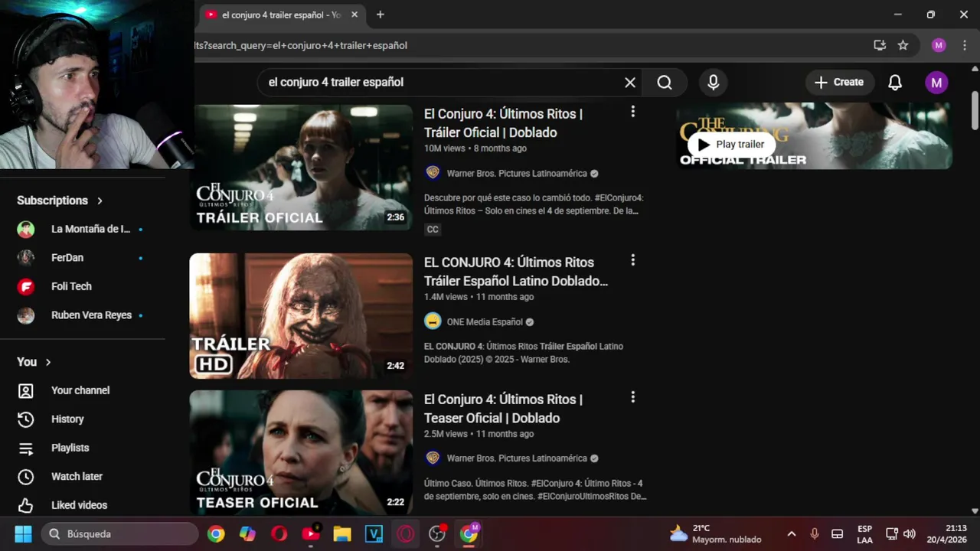Open the weather widget 21°C
Image resolution: width=980 pixels, height=551 pixels.
pyautogui.click(x=716, y=533)
